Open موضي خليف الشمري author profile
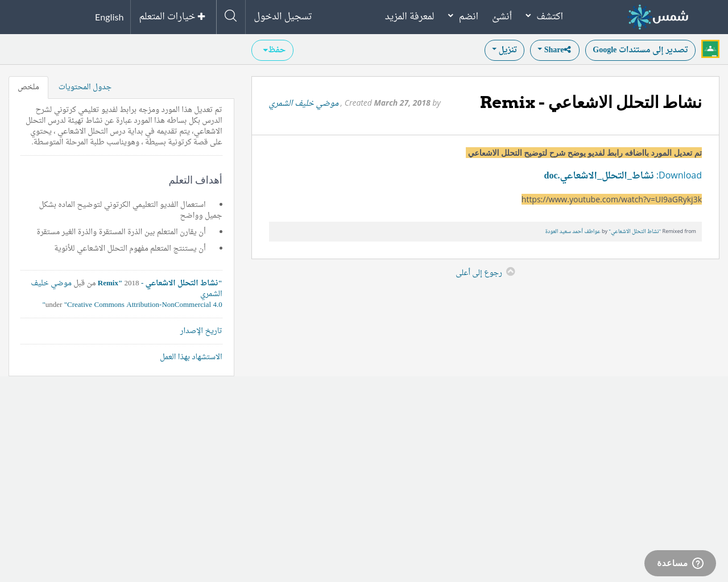Screen dimensions: 728x582 303,102
